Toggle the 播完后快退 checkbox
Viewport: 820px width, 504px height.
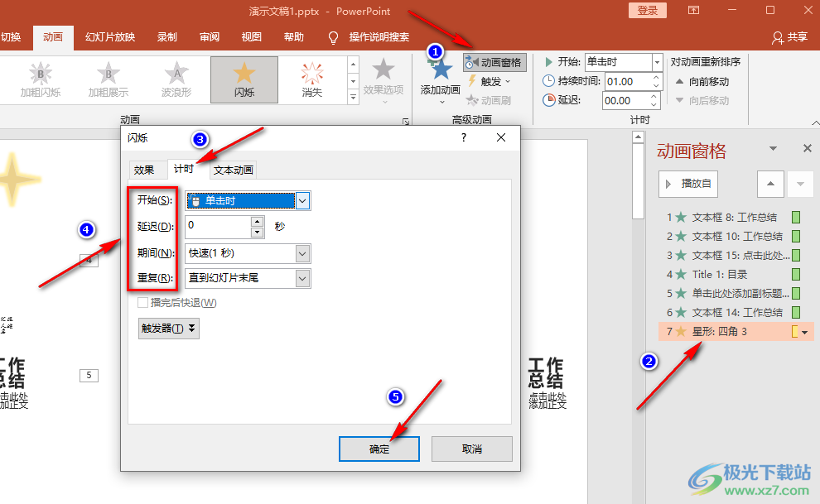[142, 302]
